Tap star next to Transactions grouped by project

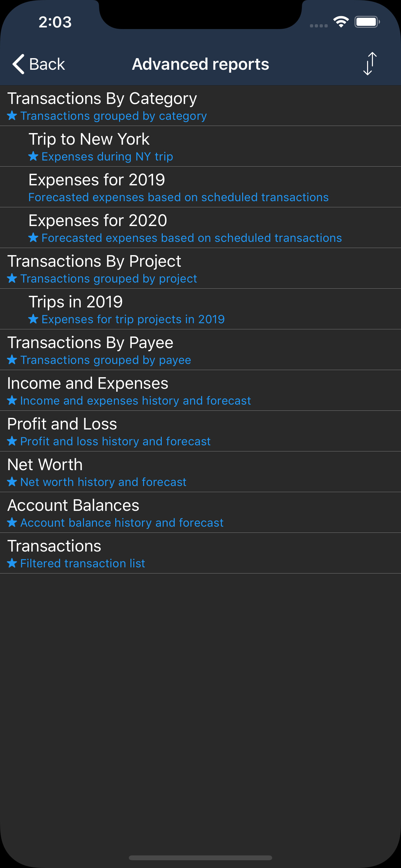click(x=12, y=278)
